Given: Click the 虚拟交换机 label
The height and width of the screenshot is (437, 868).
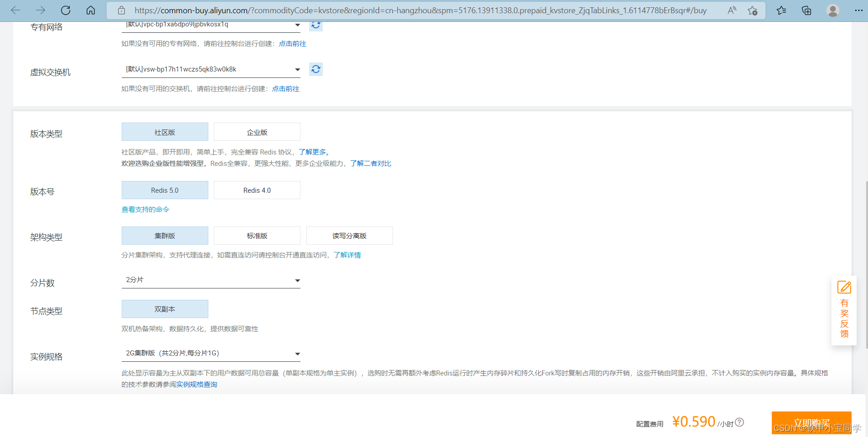Looking at the screenshot, I should (x=50, y=72).
